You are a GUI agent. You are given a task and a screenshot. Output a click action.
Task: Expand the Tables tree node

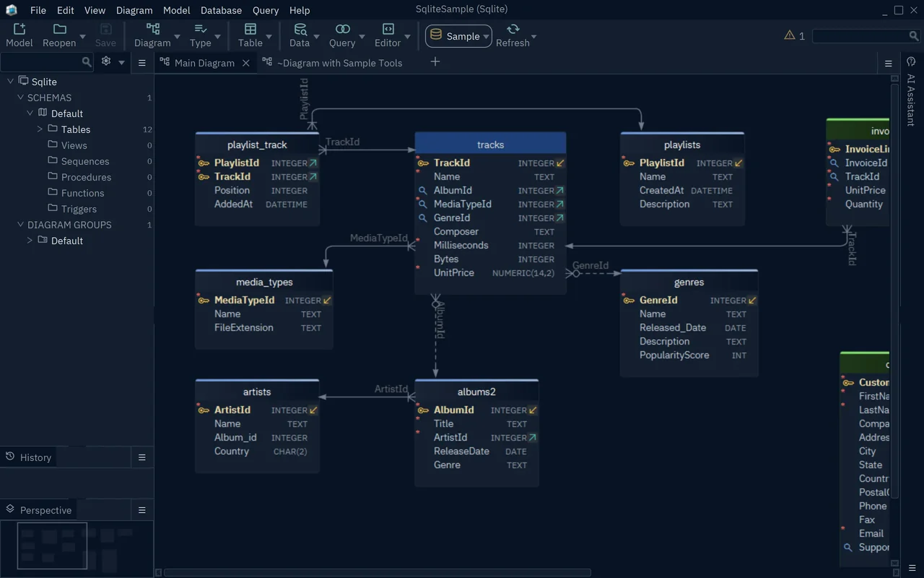[x=40, y=129]
